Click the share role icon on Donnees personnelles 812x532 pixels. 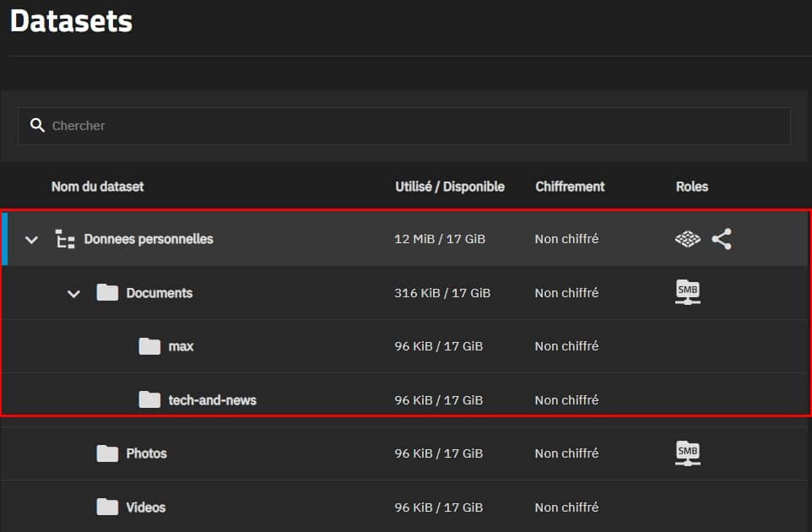tap(721, 239)
